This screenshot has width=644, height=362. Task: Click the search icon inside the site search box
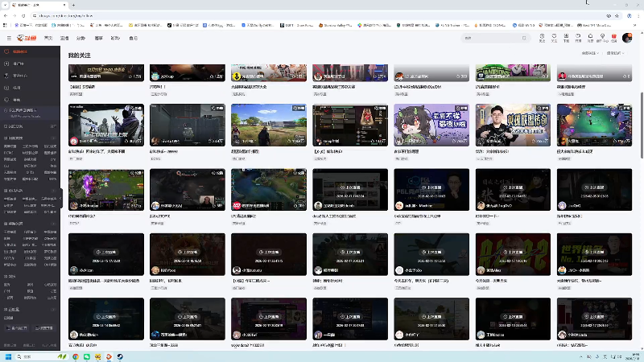point(524,38)
